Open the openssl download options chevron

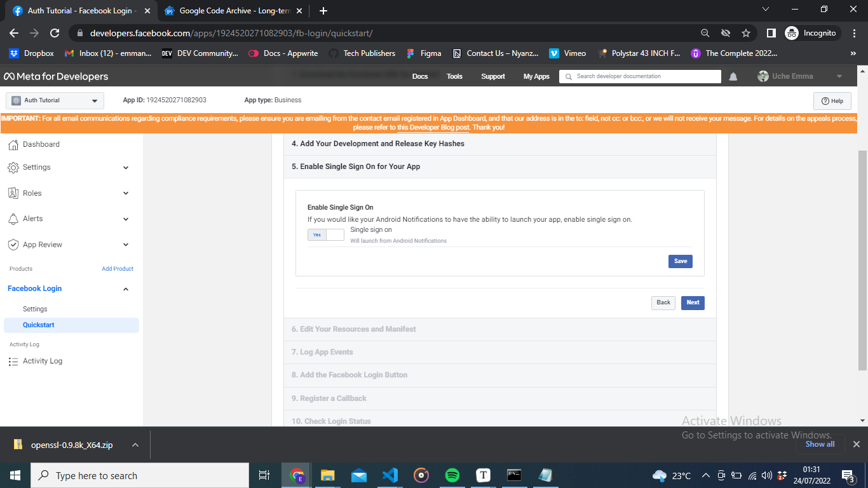tap(135, 445)
